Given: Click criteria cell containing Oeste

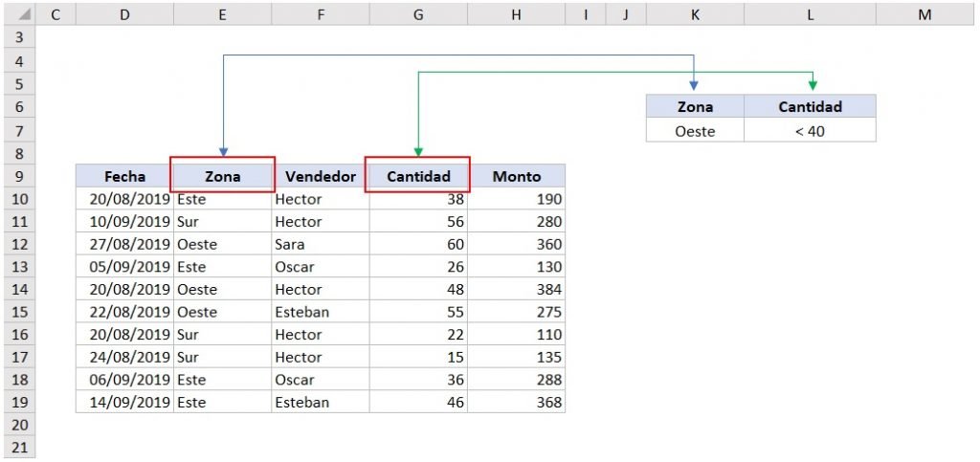Looking at the screenshot, I should [x=695, y=131].
